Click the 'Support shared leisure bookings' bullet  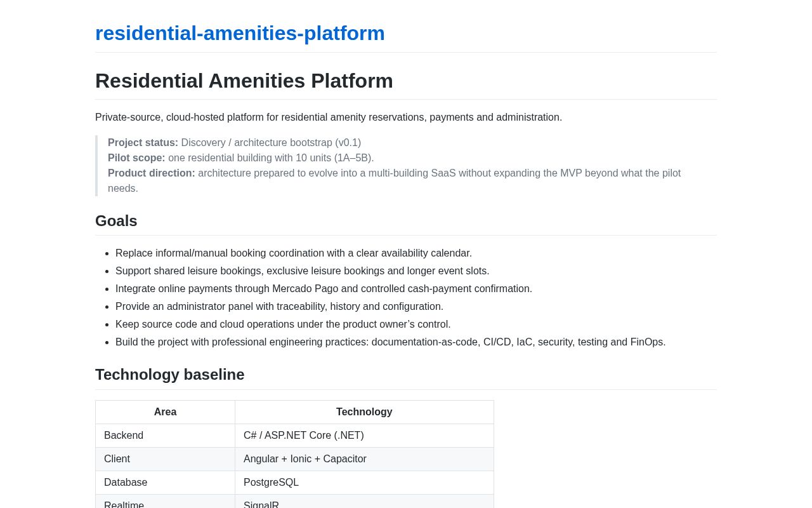303,271
